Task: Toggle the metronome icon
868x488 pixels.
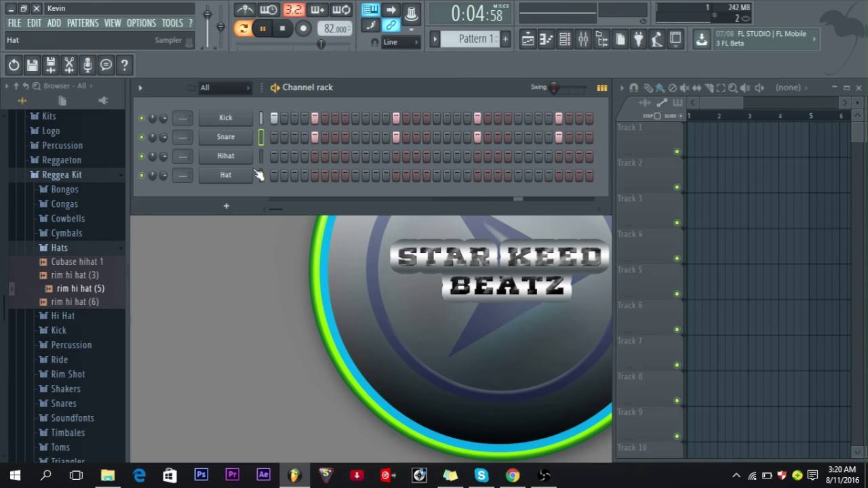Action: (244, 10)
